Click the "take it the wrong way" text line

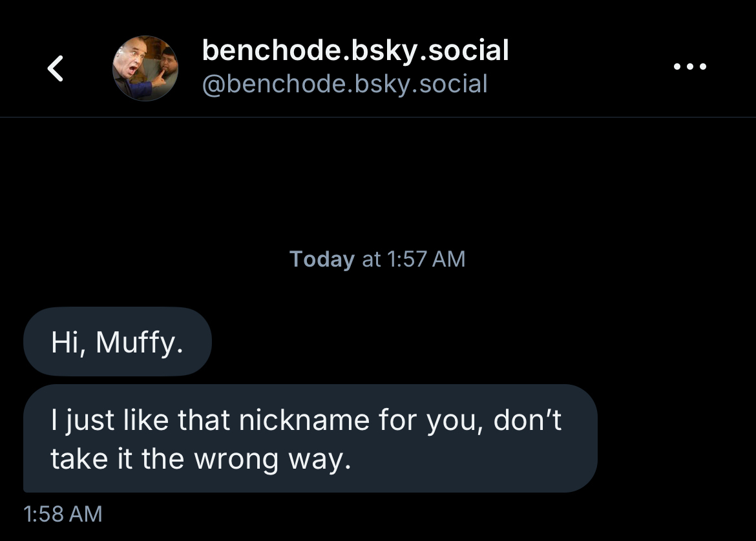[200, 458]
